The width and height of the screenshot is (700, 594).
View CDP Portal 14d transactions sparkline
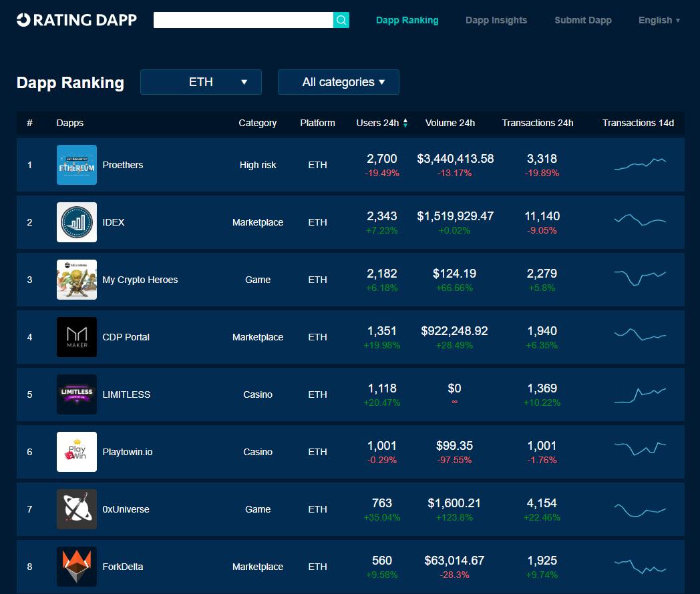(x=640, y=334)
